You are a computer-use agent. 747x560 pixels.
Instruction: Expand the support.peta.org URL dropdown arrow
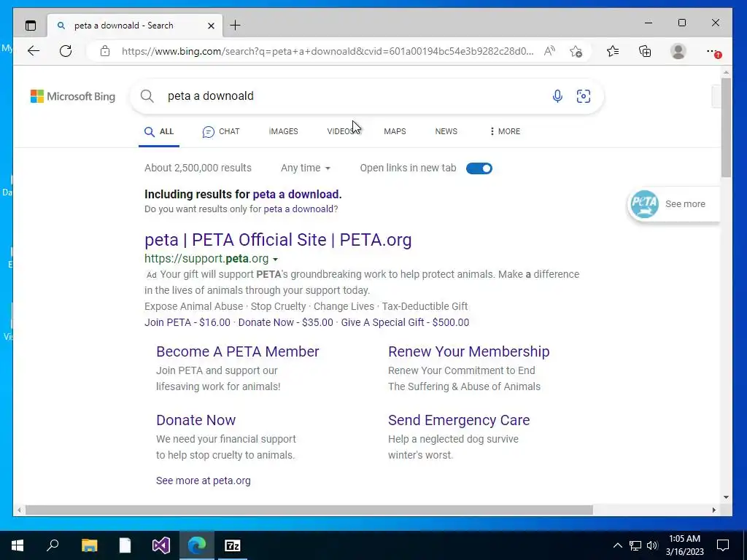275,260
